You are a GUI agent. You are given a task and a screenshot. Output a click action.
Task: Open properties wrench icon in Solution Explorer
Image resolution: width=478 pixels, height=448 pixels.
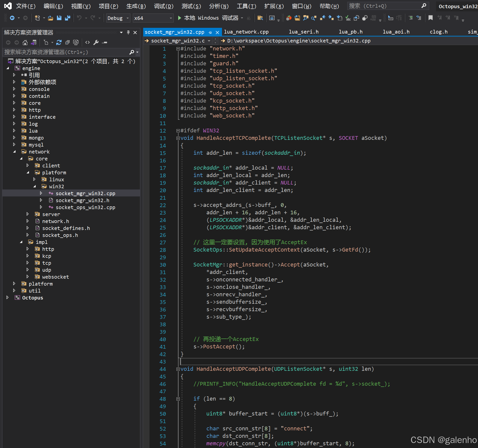coord(96,42)
